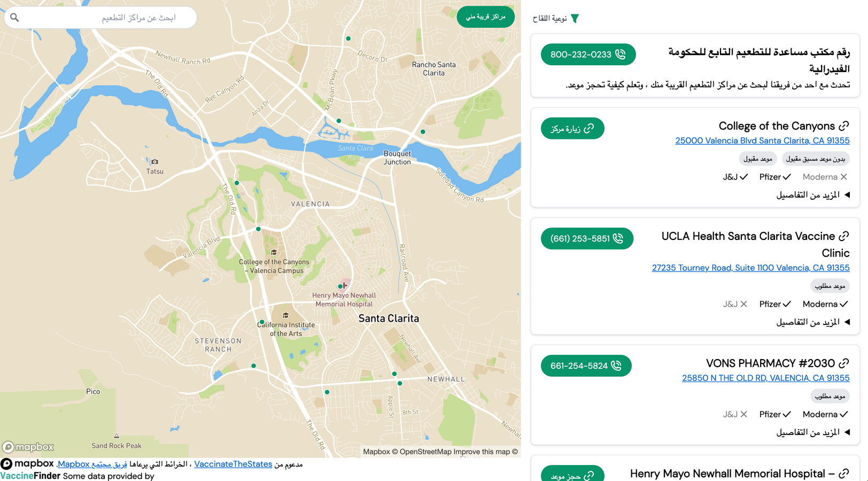Open address 25850 N THE OLD RD, VALENCIA
Screen dimensions: 868x481
tap(765, 378)
